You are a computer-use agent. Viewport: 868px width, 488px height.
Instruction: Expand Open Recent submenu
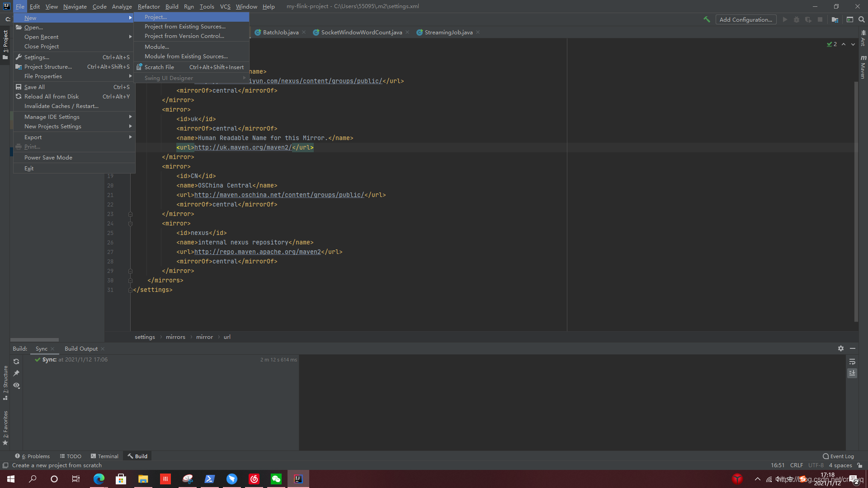74,37
